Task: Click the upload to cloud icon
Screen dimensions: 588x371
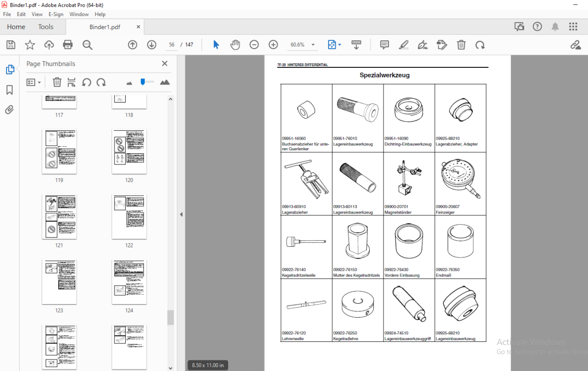Action: [x=49, y=45]
